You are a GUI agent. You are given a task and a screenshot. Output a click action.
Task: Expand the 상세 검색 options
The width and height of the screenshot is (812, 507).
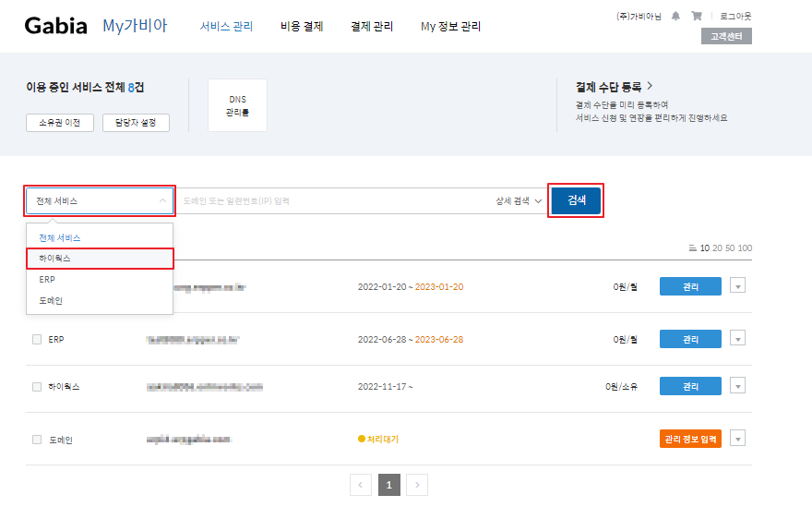click(519, 201)
